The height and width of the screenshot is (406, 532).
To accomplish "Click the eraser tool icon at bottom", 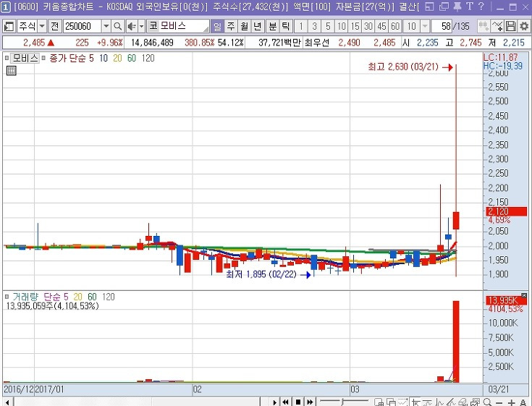I will click(x=463, y=402).
